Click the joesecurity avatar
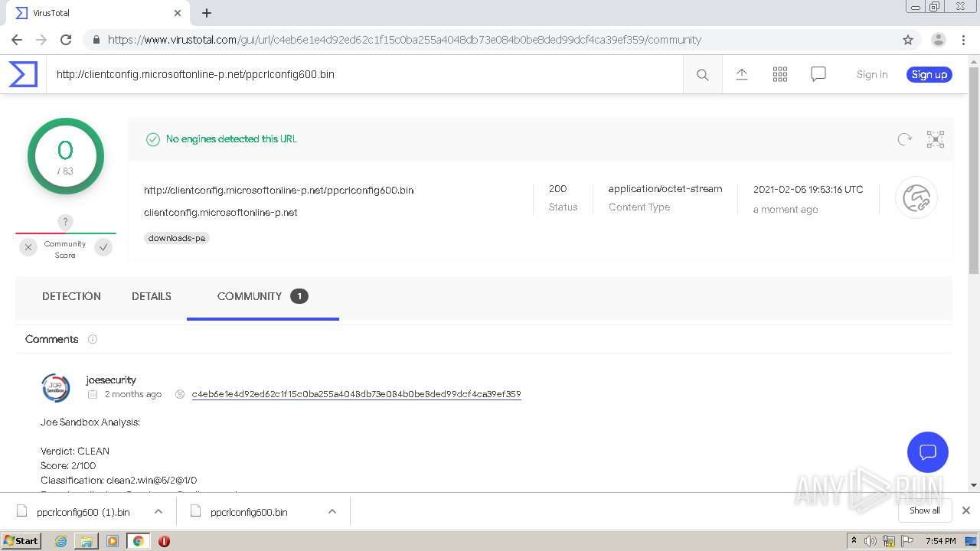980x551 pixels. click(x=56, y=388)
